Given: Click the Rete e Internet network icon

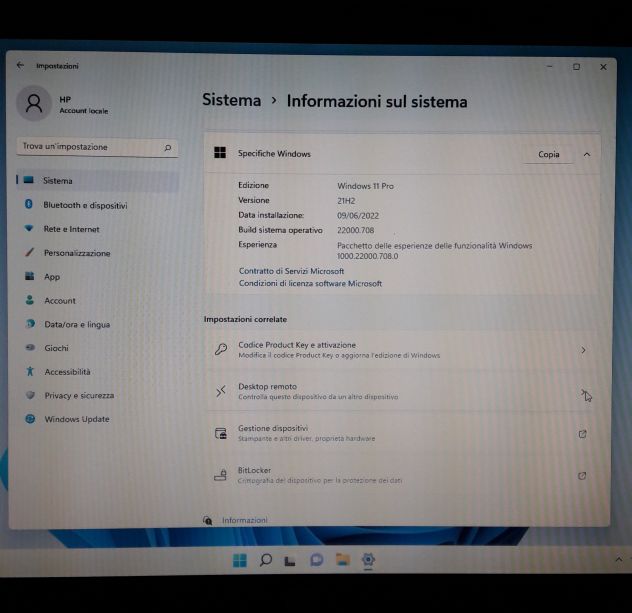Looking at the screenshot, I should [29, 228].
